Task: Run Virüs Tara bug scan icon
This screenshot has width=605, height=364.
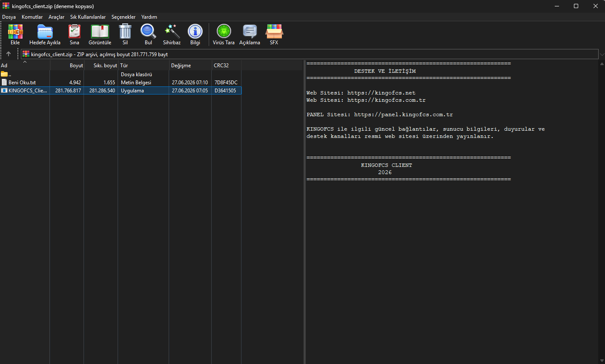Action: [x=224, y=32]
